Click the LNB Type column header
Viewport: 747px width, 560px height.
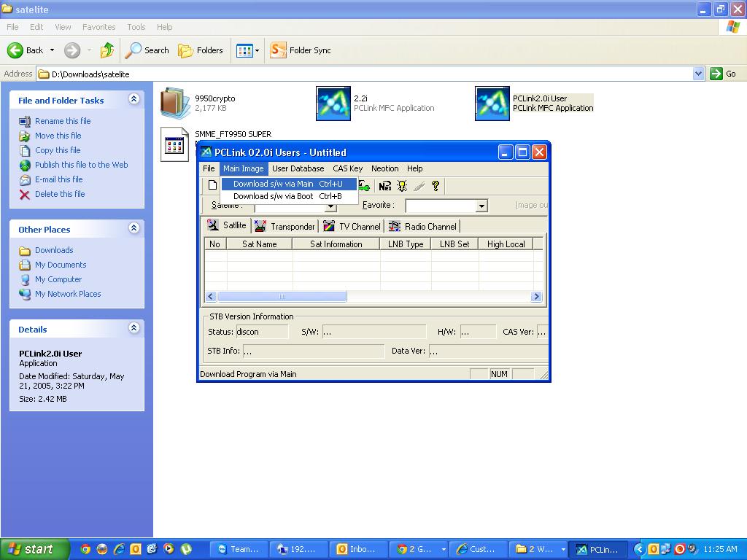point(406,244)
